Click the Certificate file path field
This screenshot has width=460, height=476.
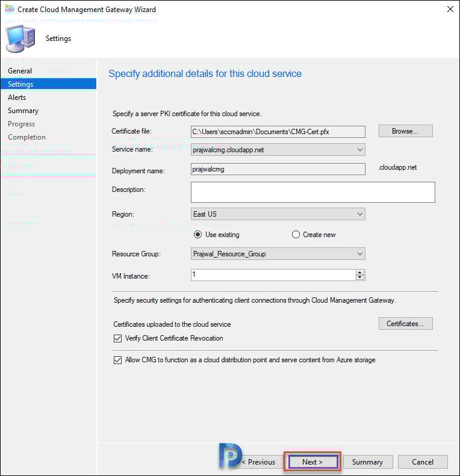pos(278,132)
